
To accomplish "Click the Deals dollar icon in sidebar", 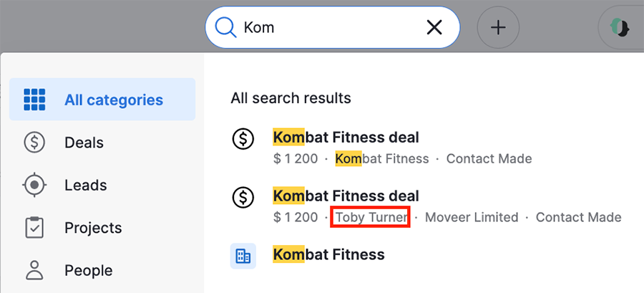I will pos(35,143).
